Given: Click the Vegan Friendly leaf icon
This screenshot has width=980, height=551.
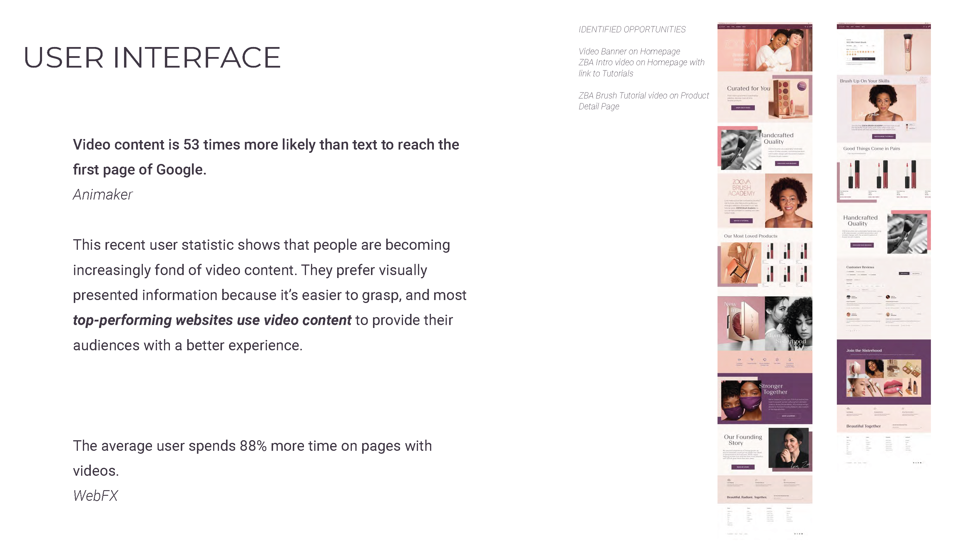Looking at the screenshot, I should (x=752, y=359).
